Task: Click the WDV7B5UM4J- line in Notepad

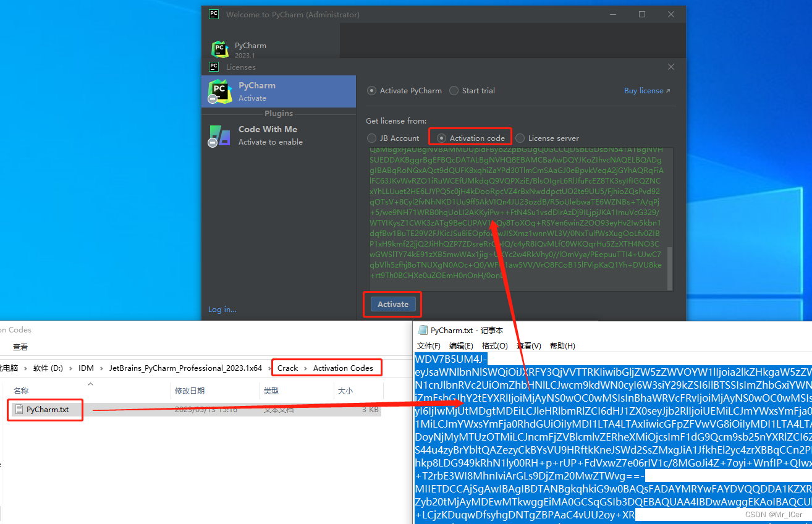Action: 451,359
